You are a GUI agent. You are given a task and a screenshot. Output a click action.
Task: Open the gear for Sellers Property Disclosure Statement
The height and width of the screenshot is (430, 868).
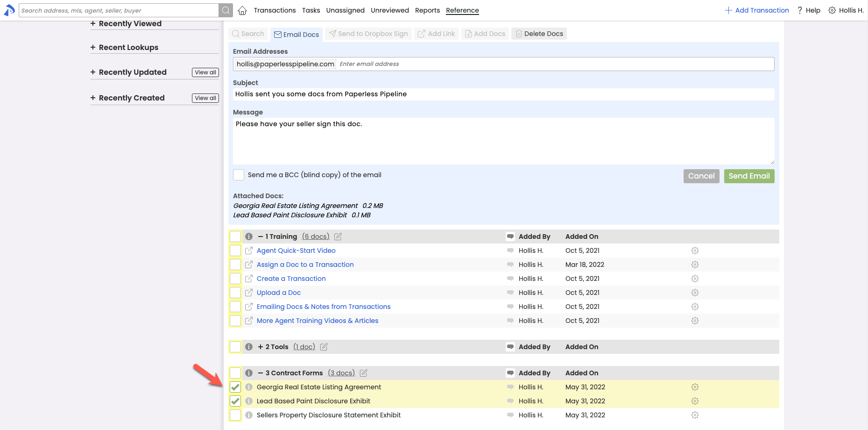[x=695, y=415]
